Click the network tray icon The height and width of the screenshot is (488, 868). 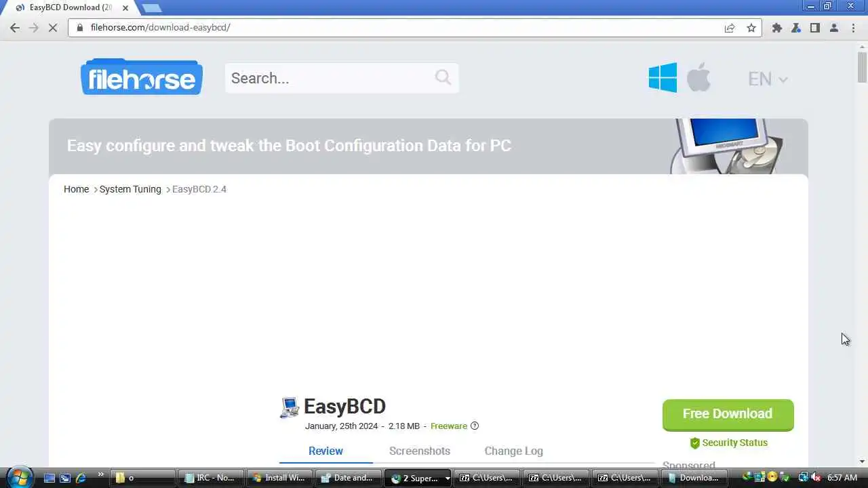point(803,478)
